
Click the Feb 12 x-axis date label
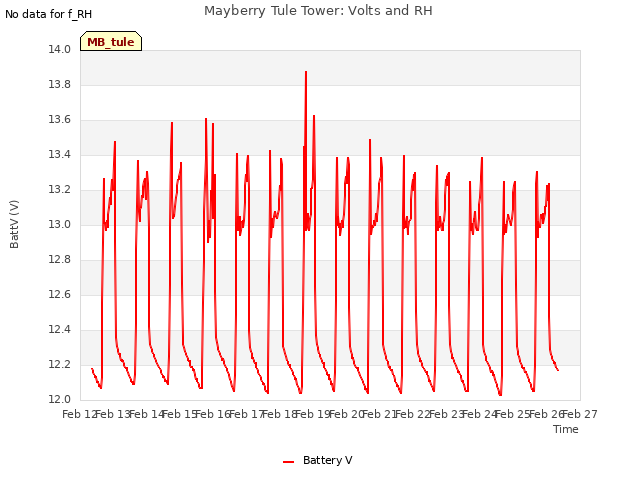tap(79, 414)
